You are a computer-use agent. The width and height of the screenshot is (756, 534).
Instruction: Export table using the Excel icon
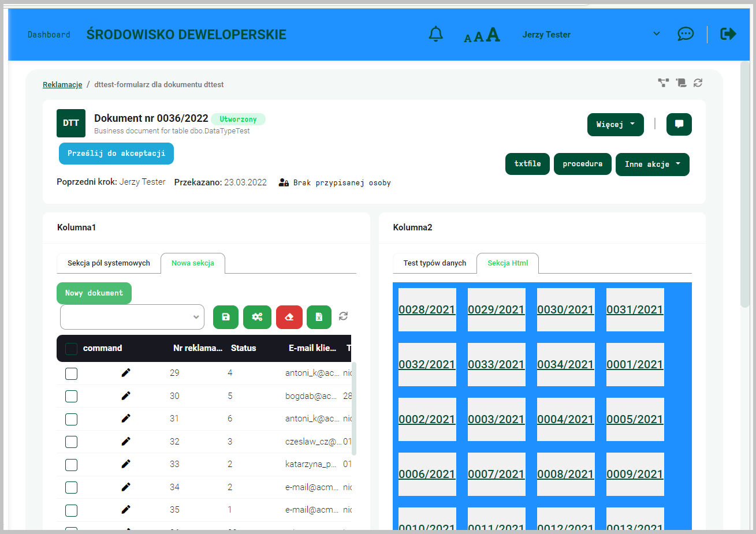coord(319,317)
